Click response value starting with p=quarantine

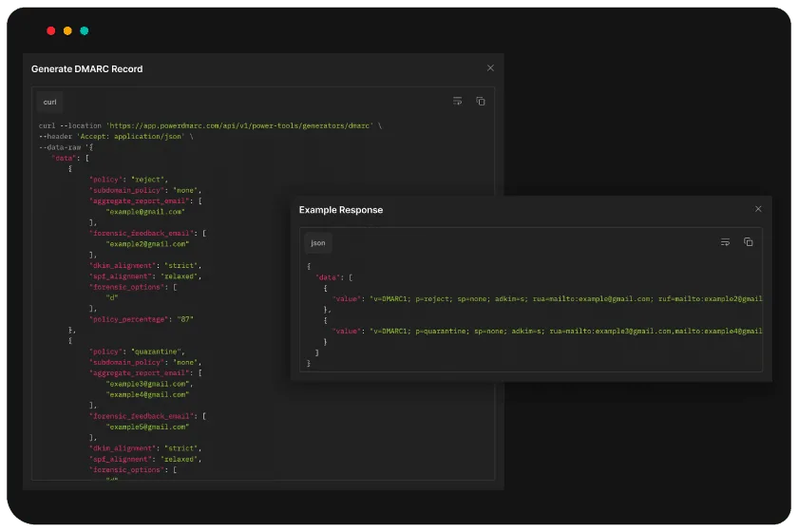pyautogui.click(x=566, y=331)
